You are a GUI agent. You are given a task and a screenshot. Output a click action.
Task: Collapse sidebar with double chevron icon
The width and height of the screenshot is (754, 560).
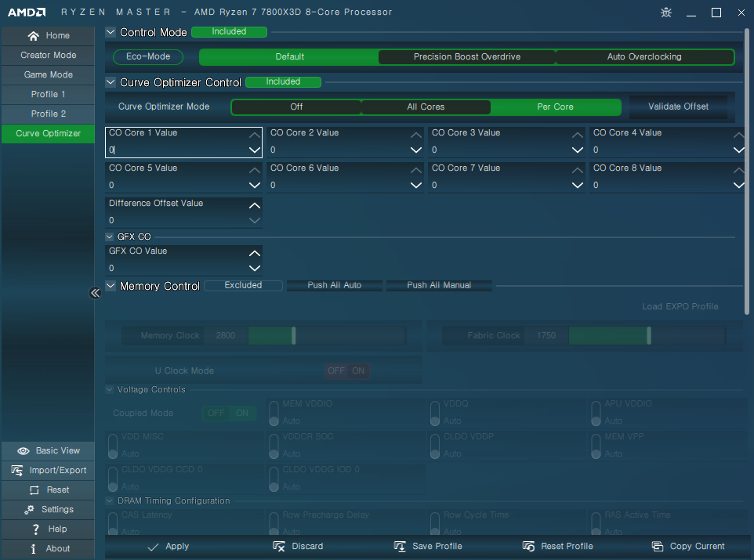click(95, 293)
